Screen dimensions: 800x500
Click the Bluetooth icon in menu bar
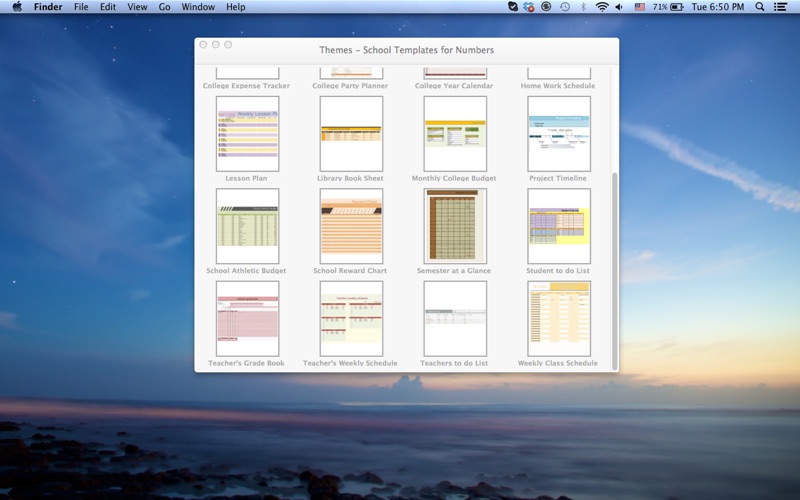click(583, 7)
